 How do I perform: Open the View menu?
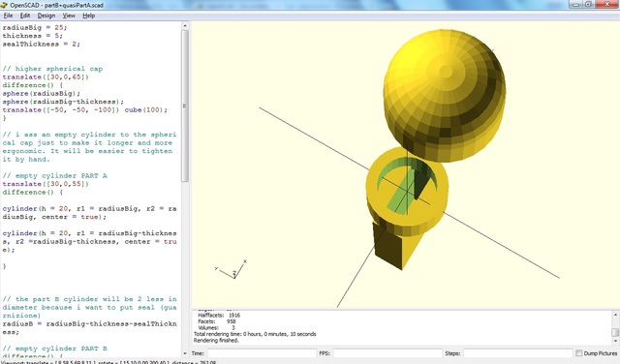click(69, 15)
